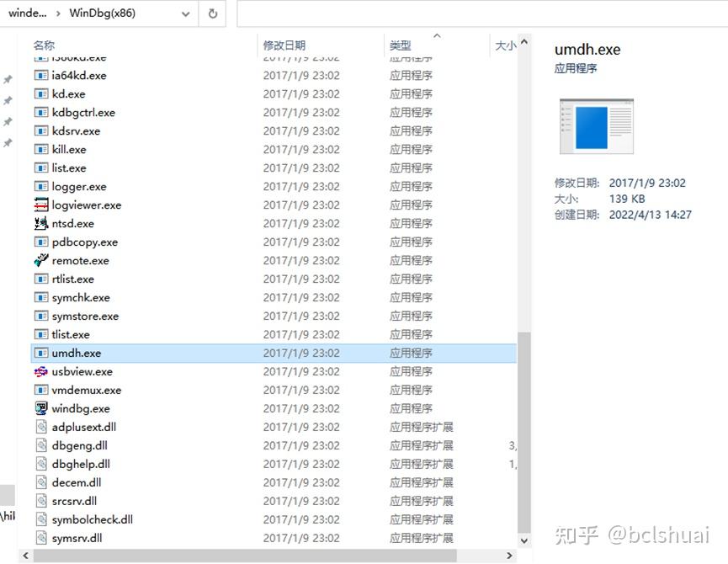Click the remote.exe icon
The image size is (728, 564).
pyautogui.click(x=41, y=260)
